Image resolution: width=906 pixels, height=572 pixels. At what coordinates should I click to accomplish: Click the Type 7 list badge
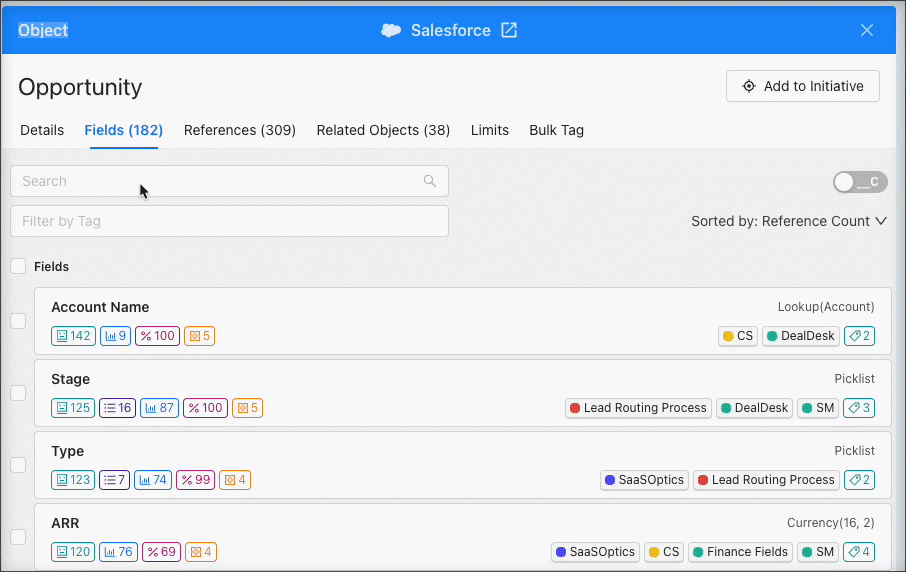114,480
